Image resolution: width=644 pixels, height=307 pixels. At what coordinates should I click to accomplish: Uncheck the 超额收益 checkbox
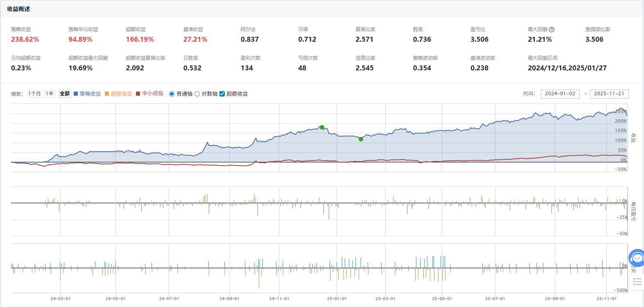[x=222, y=94]
